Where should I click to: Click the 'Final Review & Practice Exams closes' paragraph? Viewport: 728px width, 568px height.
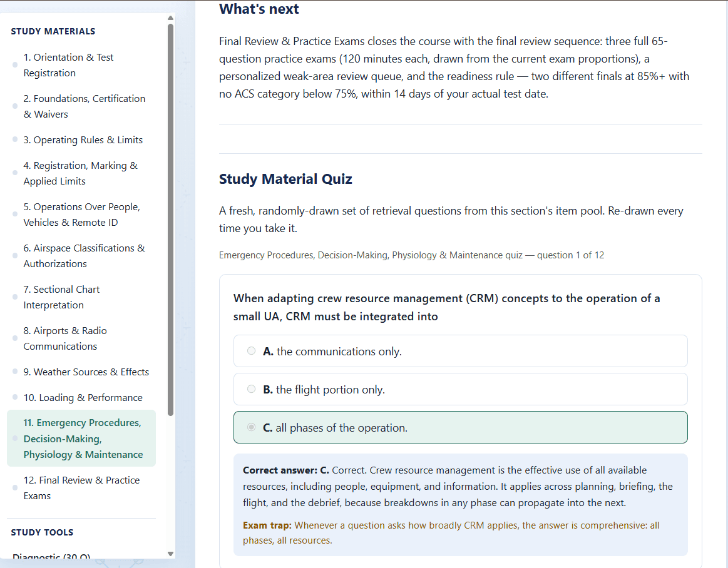tap(454, 68)
